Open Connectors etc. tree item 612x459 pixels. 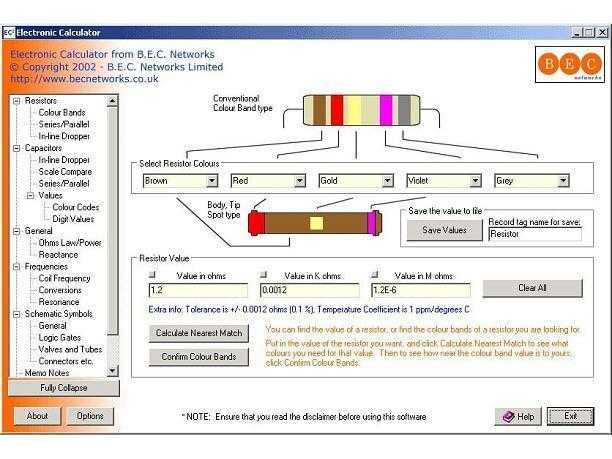pos(66,361)
